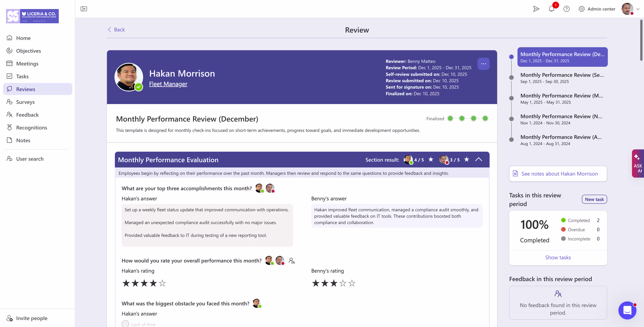Create a New task
The height and width of the screenshot is (327, 644).
[594, 199]
